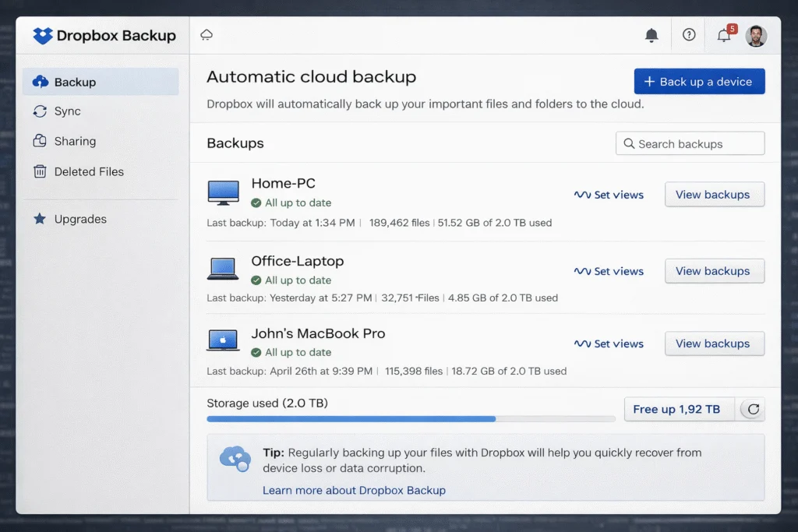This screenshot has height=532, width=798.
Task: Click the Home-PC desktop computer icon
Action: [x=224, y=193]
